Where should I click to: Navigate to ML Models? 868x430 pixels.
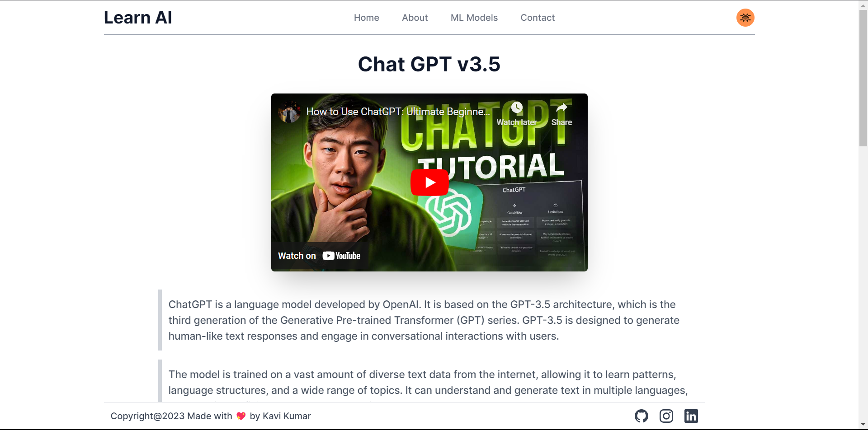point(474,18)
